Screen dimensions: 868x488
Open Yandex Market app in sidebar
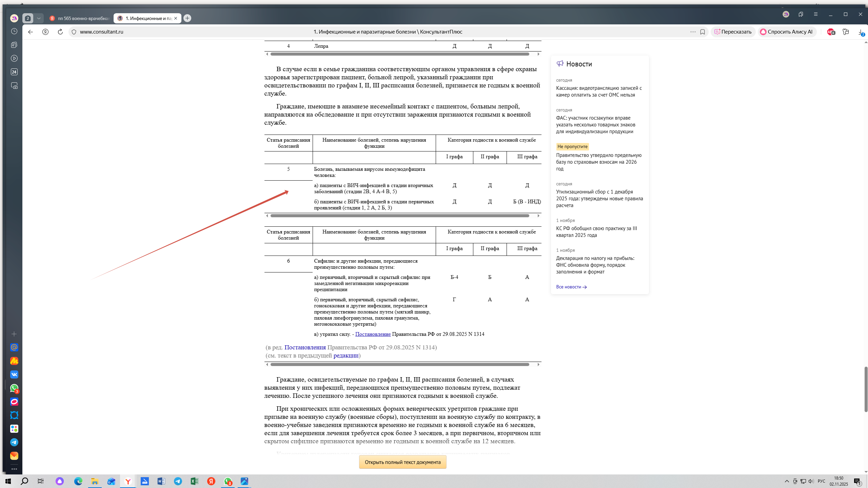[14, 361]
